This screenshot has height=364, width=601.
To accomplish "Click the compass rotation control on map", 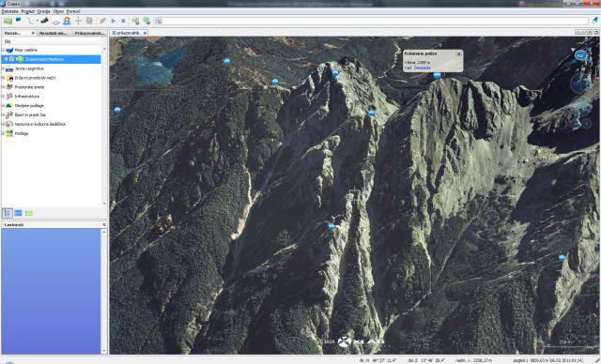I will pos(580,55).
